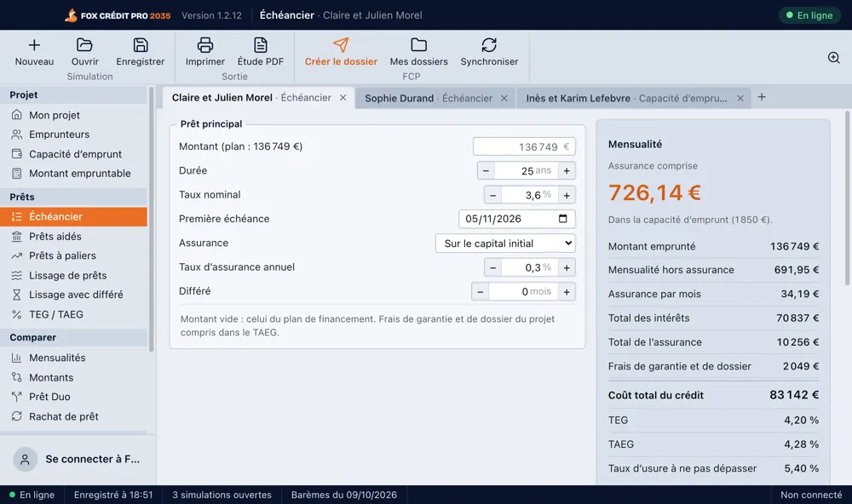Screen dimensions: 852x504
Task: Click the Nouveau simulation icon
Action: [34, 45]
